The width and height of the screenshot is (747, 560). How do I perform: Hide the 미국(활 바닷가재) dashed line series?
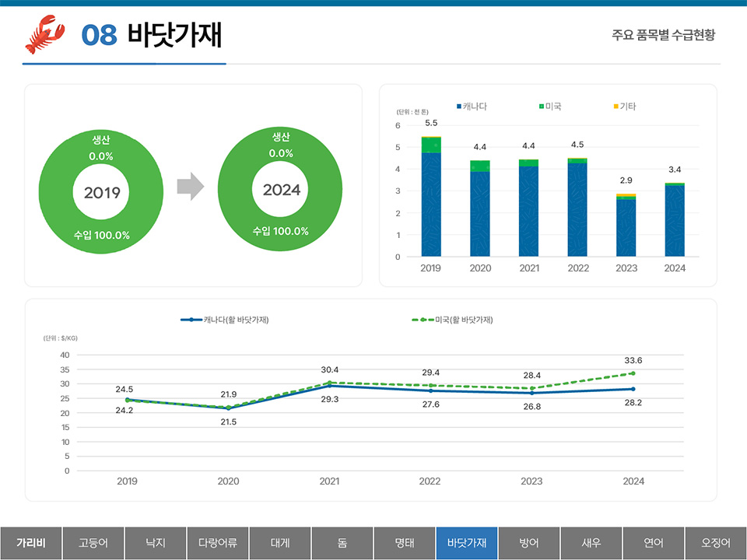[454, 320]
